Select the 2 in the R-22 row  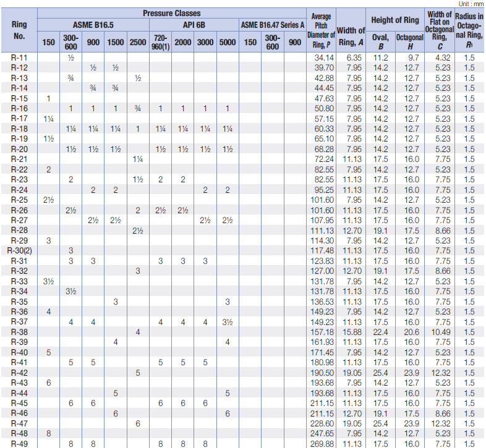point(48,169)
